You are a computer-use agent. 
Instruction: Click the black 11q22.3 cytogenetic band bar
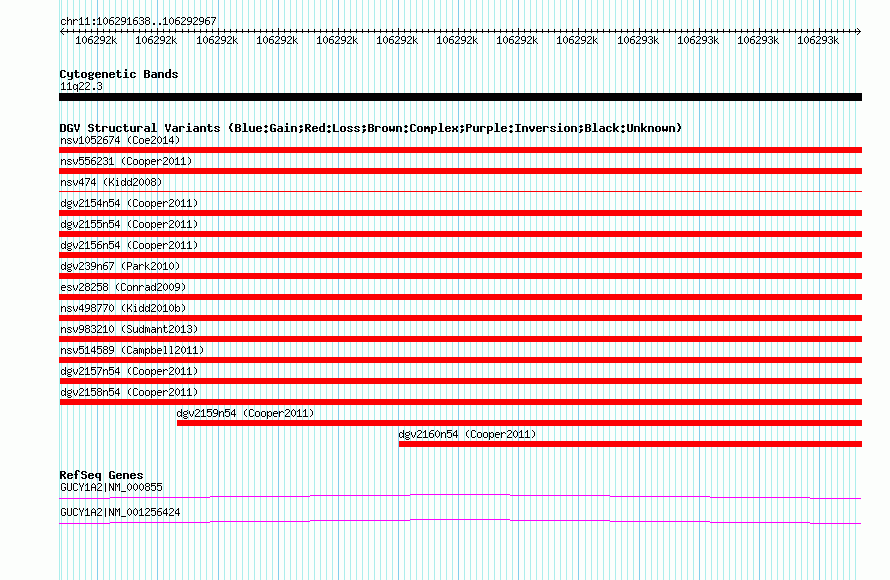[x=460, y=97]
